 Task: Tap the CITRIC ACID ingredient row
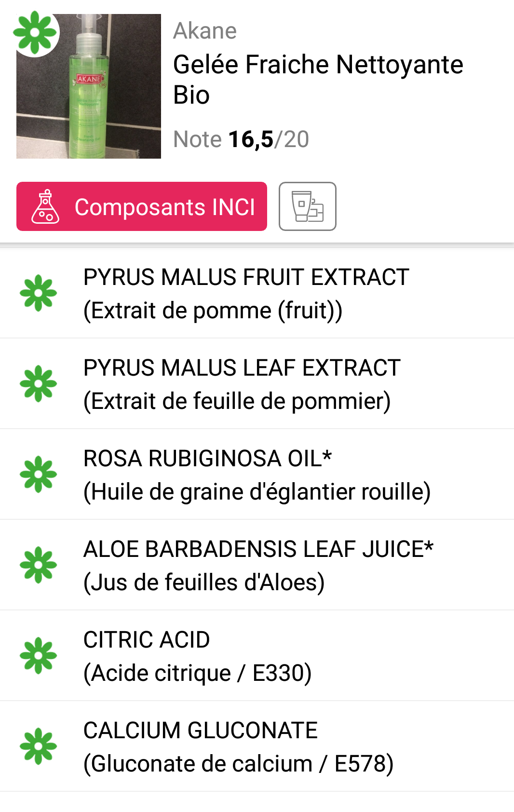(198, 656)
